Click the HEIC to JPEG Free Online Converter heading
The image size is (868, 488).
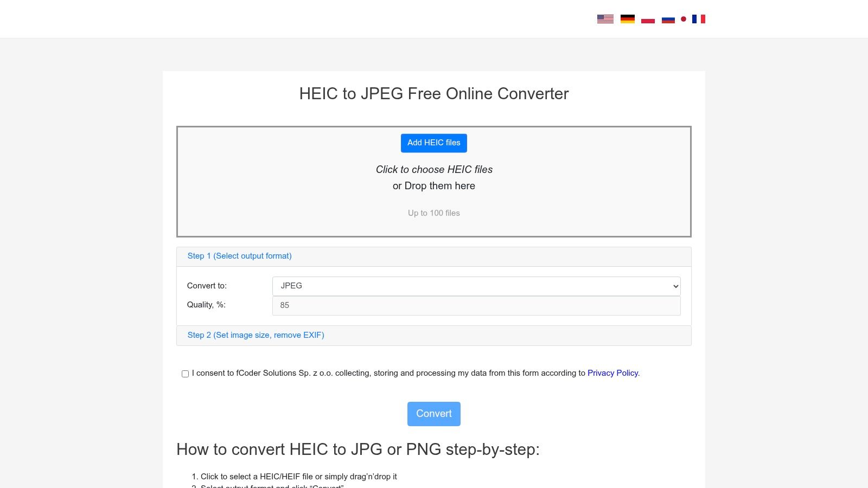tap(434, 94)
